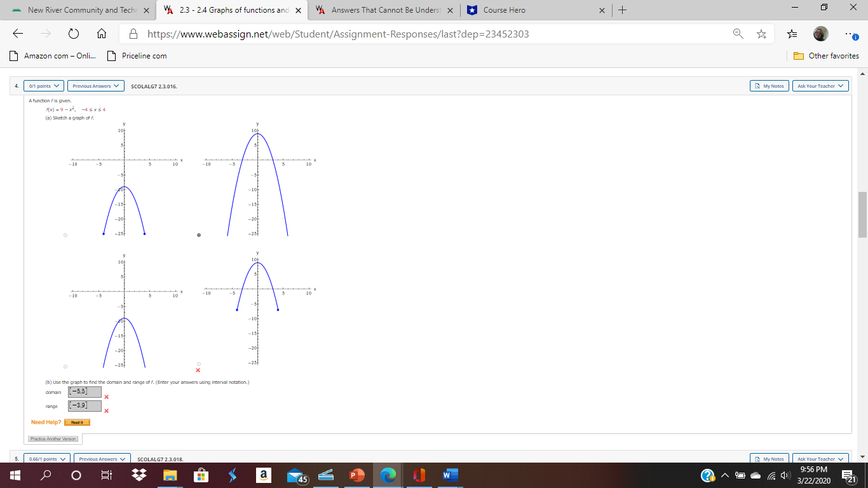Click the Read It help button
The width and height of the screenshot is (868, 488).
(x=77, y=422)
